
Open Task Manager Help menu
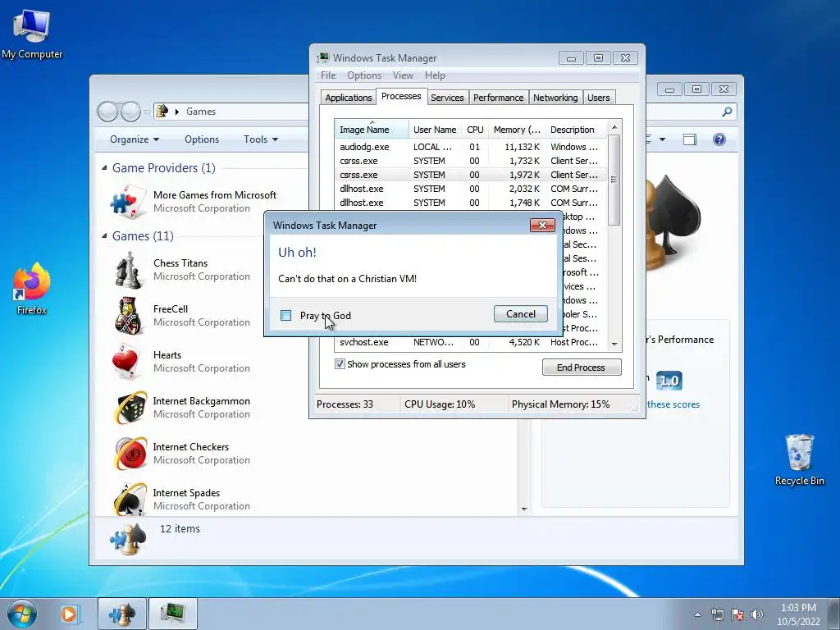pos(435,75)
